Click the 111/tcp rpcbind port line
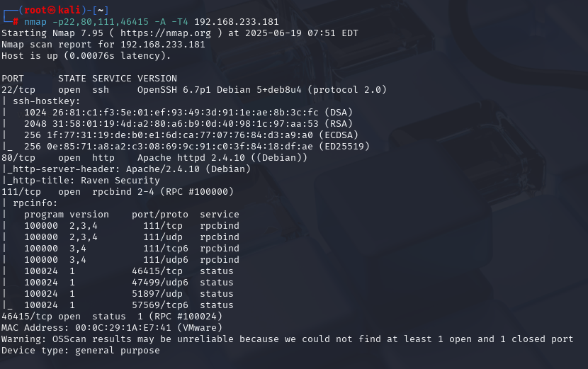This screenshot has height=369, width=588. click(118, 192)
